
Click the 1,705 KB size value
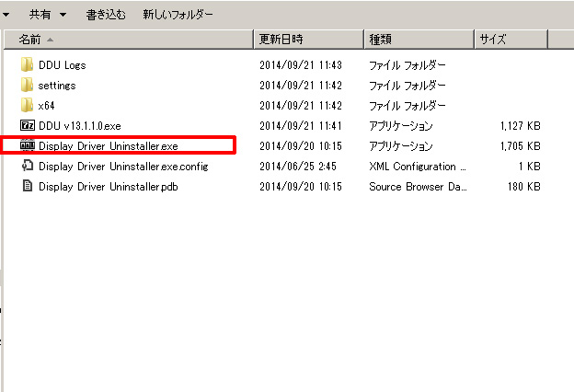tap(521, 146)
